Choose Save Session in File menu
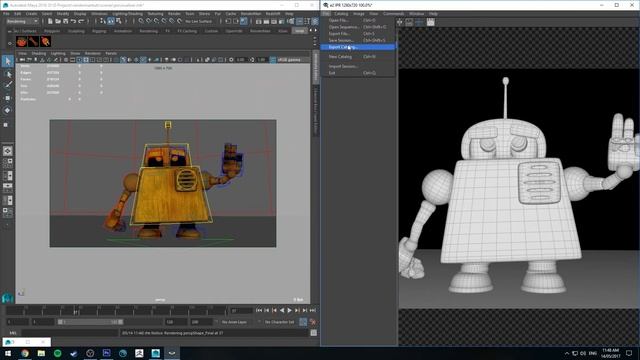This screenshot has height=360, width=640. [357, 40]
